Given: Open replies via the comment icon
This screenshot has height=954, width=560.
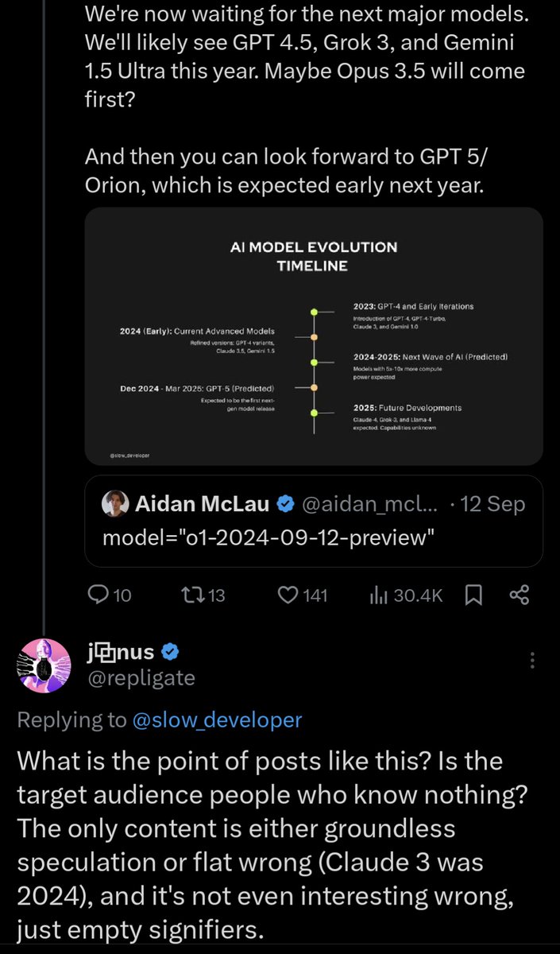Looking at the screenshot, I should (98, 595).
